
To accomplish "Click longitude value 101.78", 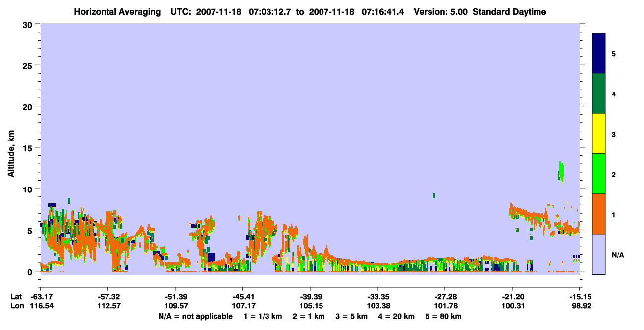I will (445, 306).
